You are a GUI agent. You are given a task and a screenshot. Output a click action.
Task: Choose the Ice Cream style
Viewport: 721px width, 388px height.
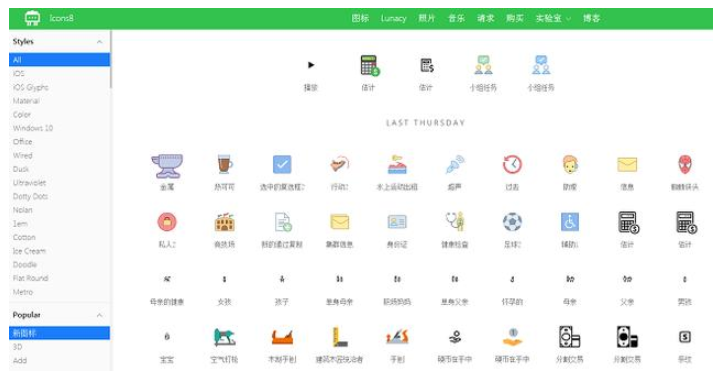(x=29, y=251)
